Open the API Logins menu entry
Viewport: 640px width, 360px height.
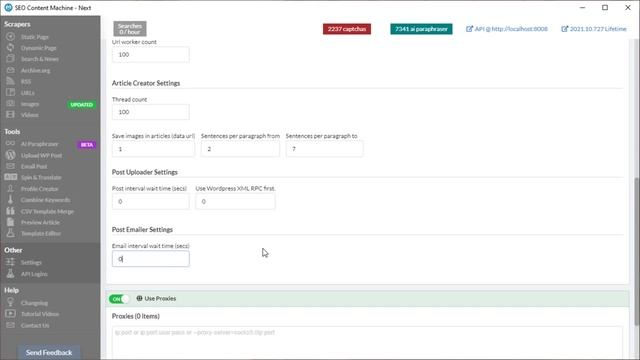(34, 273)
